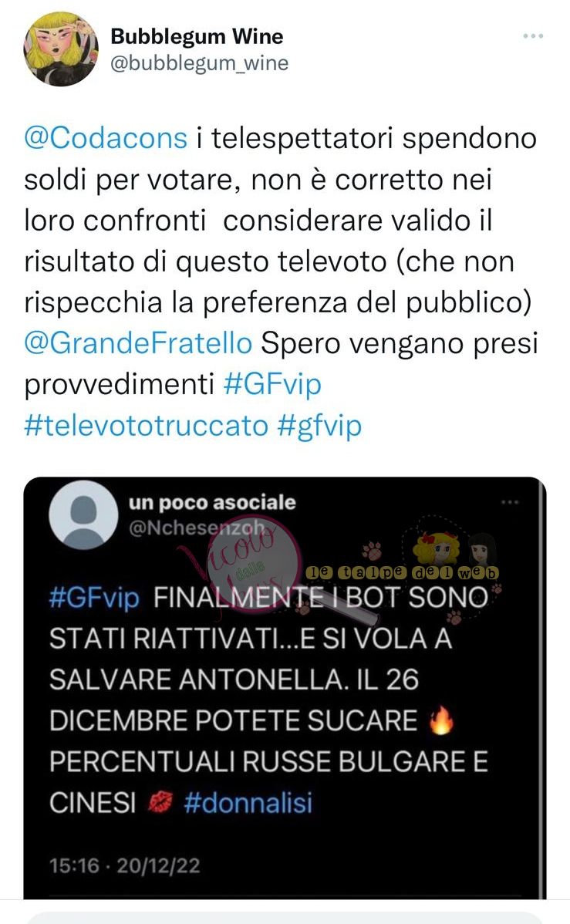Open the lowercase #gfvip hashtag
The height and width of the screenshot is (924, 570).
pos(319,426)
